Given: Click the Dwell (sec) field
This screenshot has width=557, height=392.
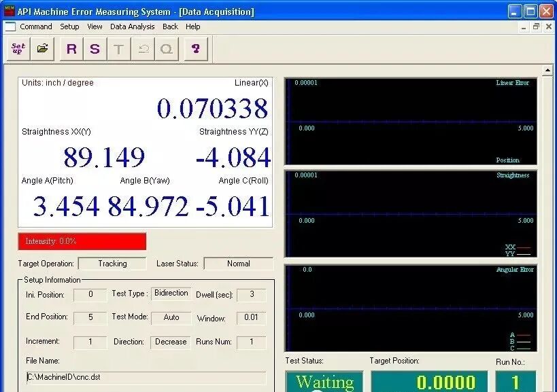Looking at the screenshot, I should (252, 294).
